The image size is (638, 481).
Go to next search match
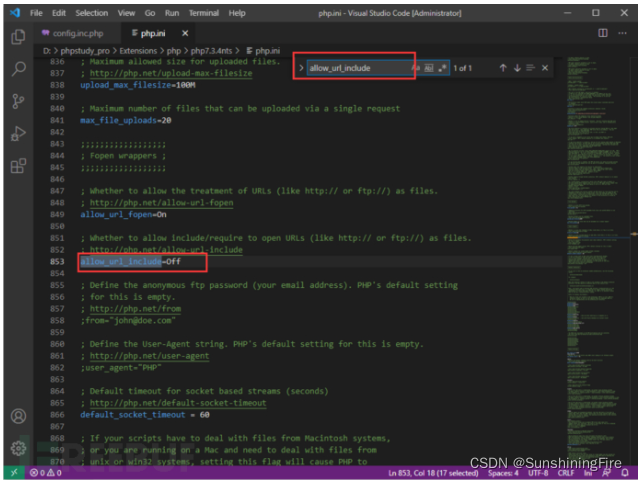click(517, 68)
